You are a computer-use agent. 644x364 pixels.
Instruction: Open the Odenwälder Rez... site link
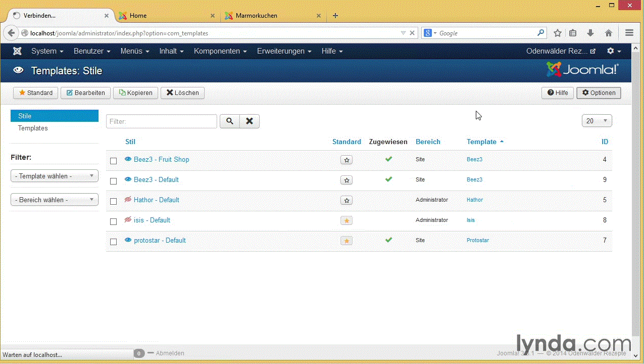point(561,51)
